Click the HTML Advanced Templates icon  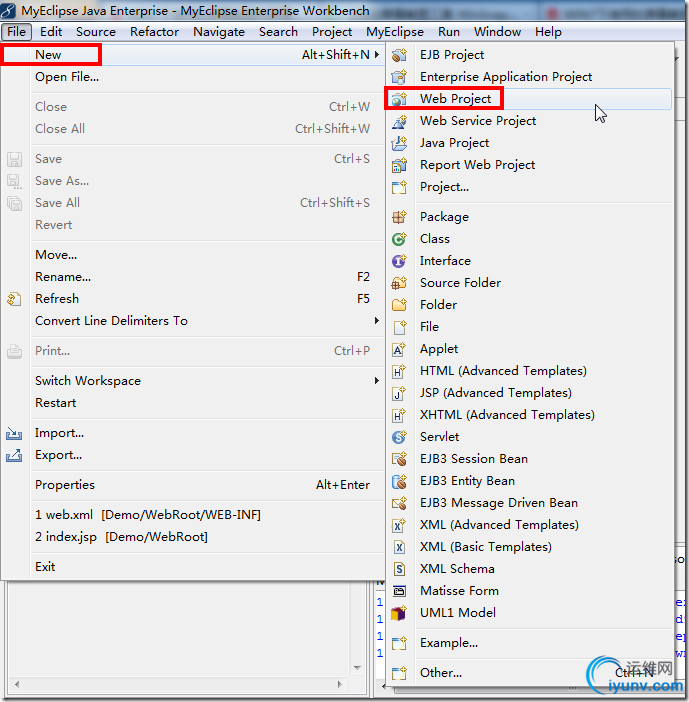click(399, 371)
